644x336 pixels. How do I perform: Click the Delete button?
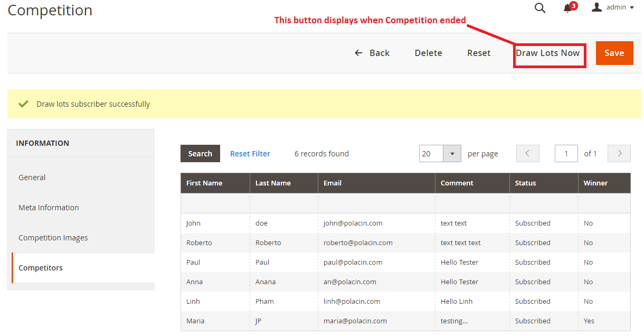pos(428,53)
